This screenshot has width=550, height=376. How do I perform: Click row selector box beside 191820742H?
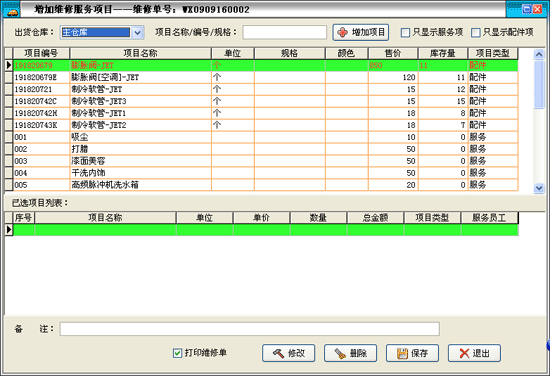click(9, 113)
